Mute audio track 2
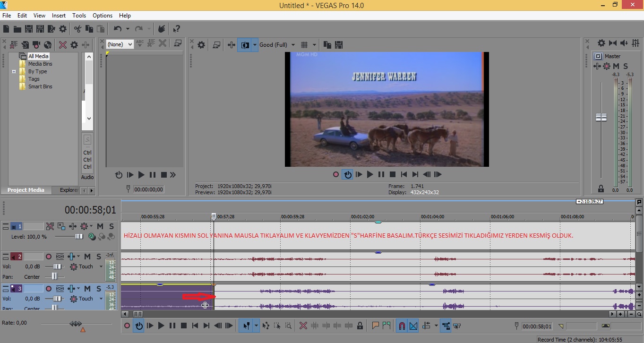 click(x=87, y=257)
